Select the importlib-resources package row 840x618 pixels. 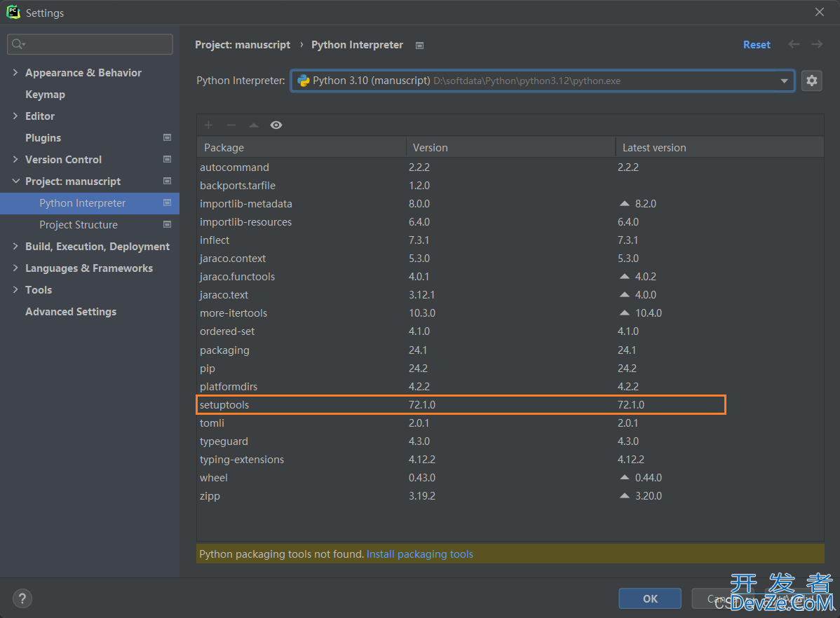coord(510,221)
